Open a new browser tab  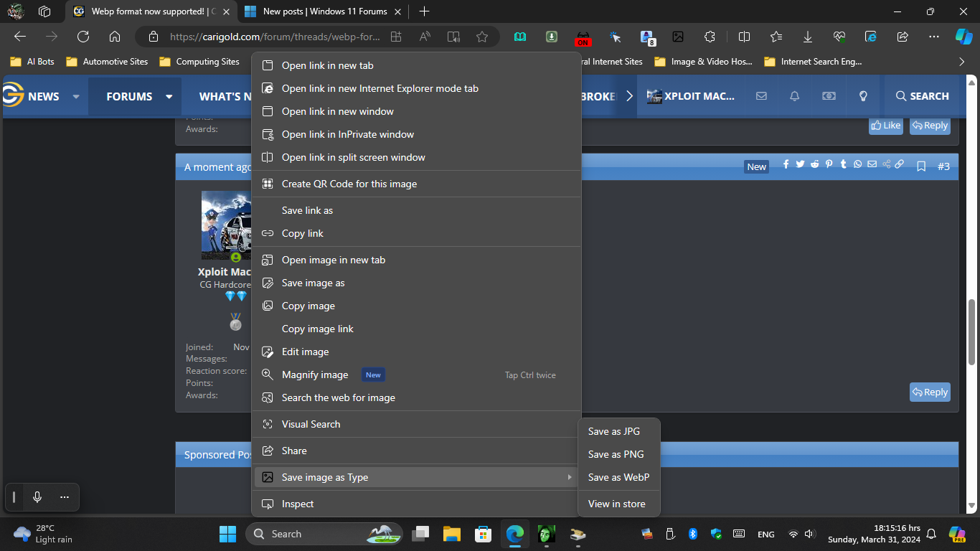click(424, 11)
